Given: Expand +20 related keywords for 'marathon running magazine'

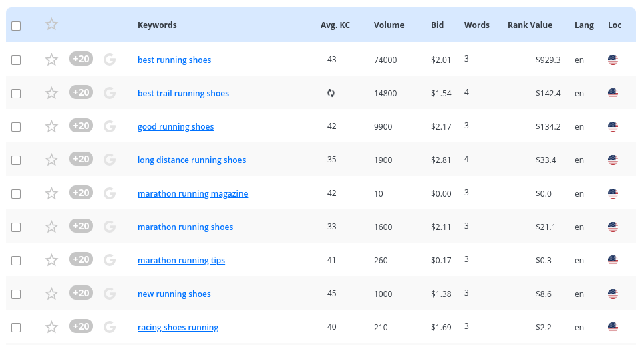Looking at the screenshot, I should pos(81,193).
